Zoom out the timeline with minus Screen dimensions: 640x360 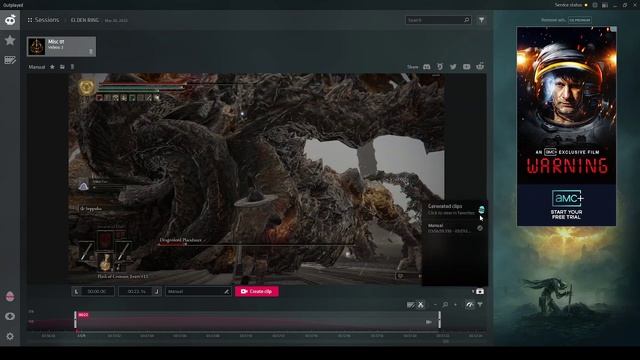point(435,304)
